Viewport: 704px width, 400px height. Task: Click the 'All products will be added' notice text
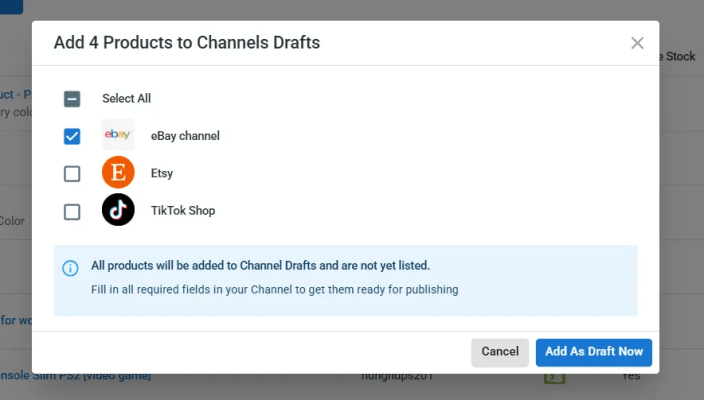pos(260,266)
